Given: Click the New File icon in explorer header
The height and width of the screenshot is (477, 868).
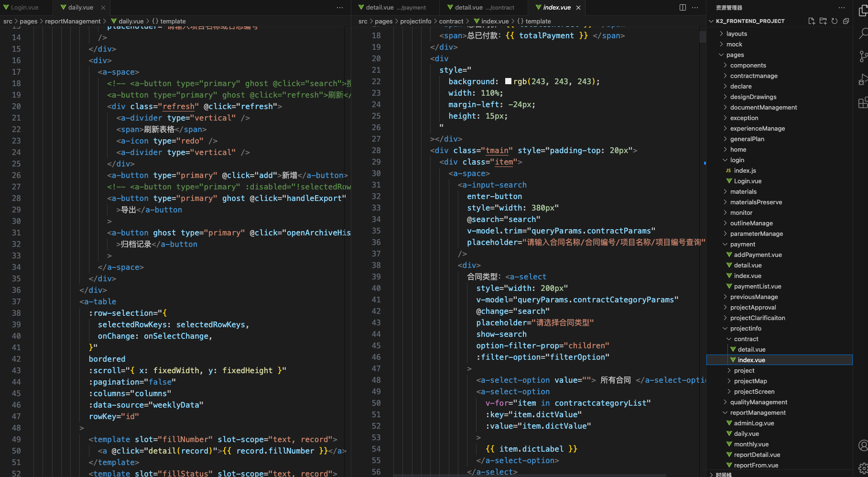Looking at the screenshot, I should point(811,21).
